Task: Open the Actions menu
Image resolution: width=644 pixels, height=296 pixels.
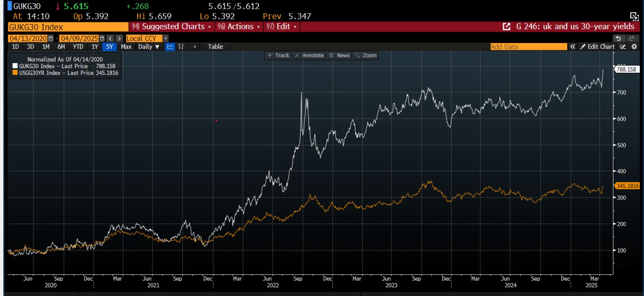Action: 238,26
